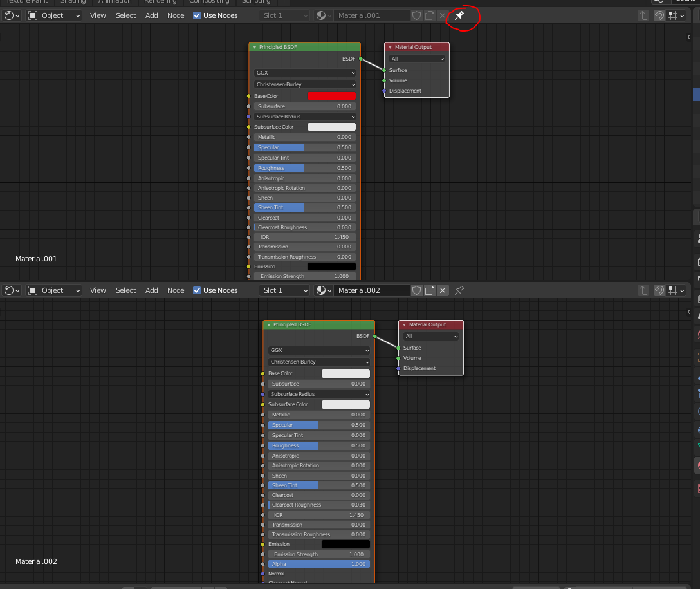The width and height of the screenshot is (700, 589).
Task: Click black Emission swatch in upper node
Action: point(332,266)
